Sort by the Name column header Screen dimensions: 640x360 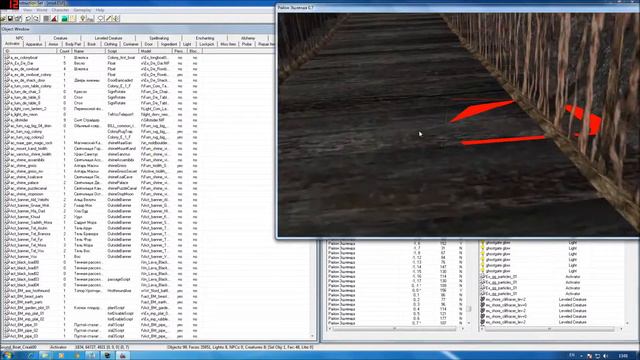point(89,51)
